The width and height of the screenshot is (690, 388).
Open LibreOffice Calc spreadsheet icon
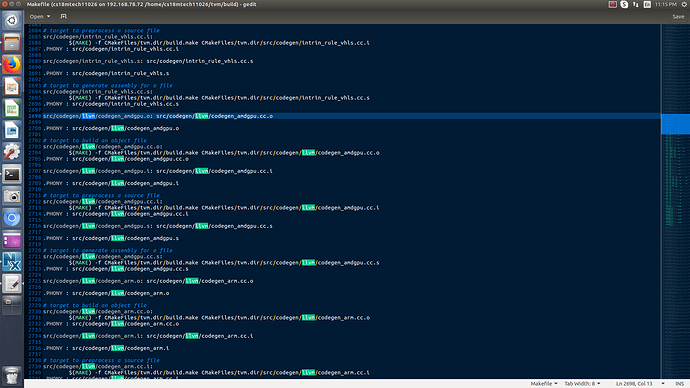pyautogui.click(x=12, y=109)
